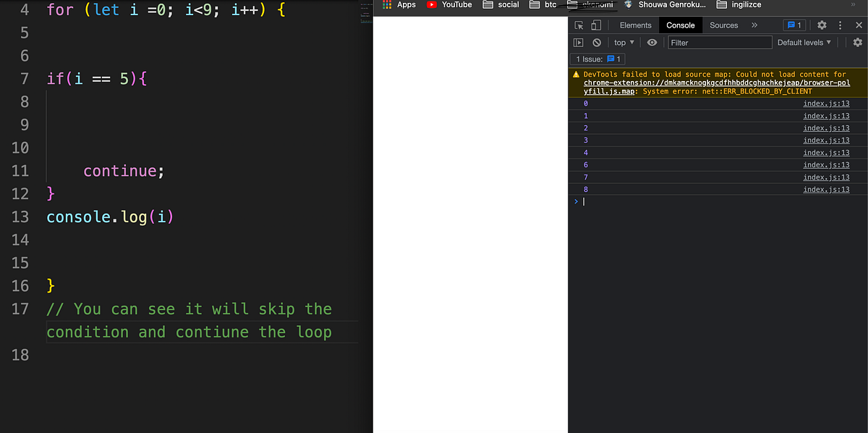Open the Default levels dropdown
This screenshot has height=433, width=868.
coord(804,42)
